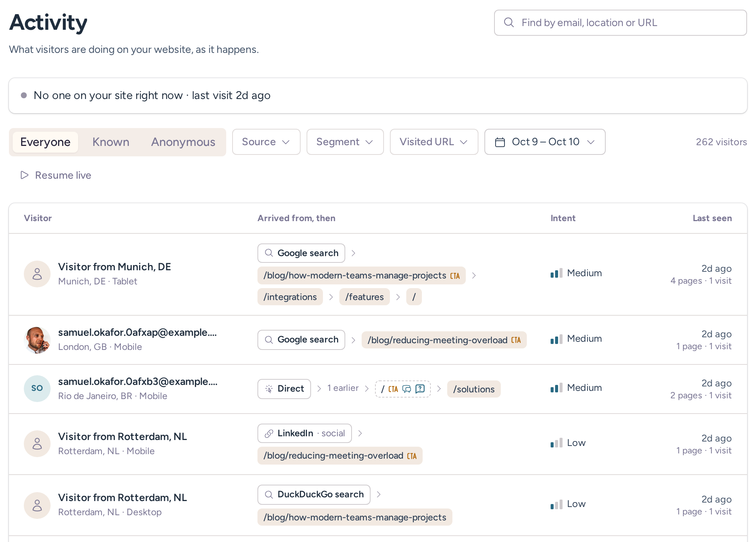This screenshot has height=542, width=756.
Task: Select the Everyone tab
Action: (45, 142)
